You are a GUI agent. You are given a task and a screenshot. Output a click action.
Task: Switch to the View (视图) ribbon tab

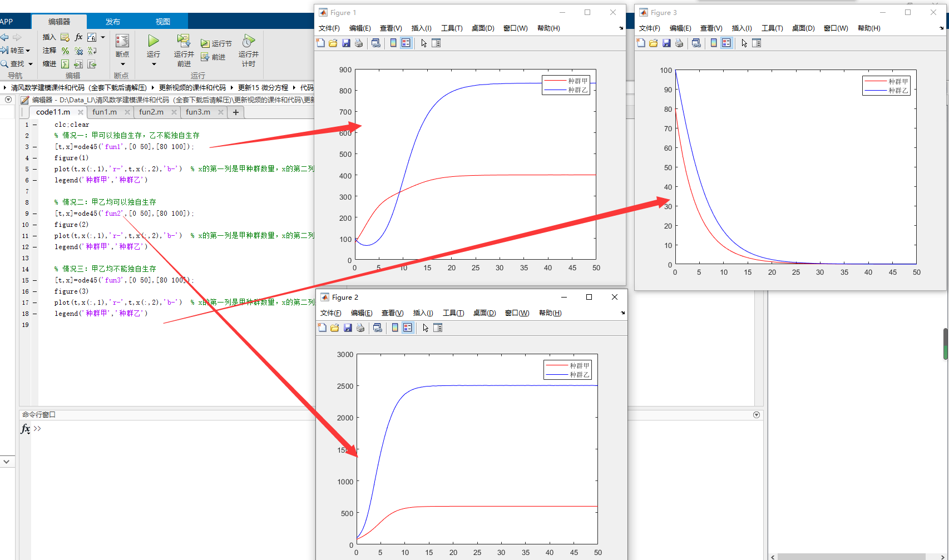point(163,22)
